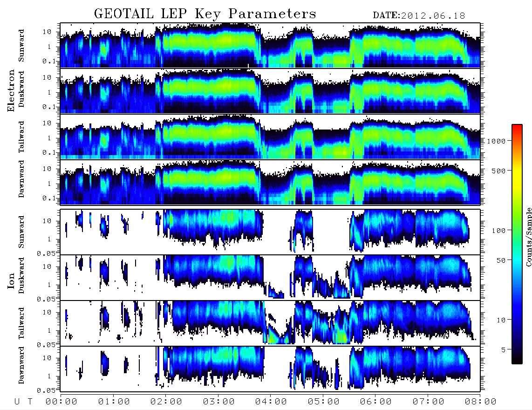
Task: Click the 500 color scale value
Action: 498,171
